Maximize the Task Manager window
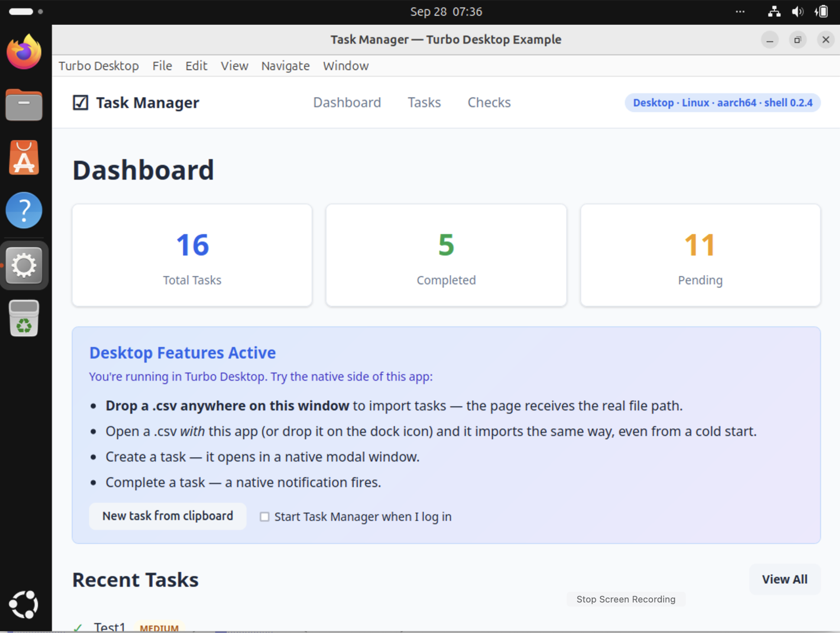840x633 pixels. point(797,40)
